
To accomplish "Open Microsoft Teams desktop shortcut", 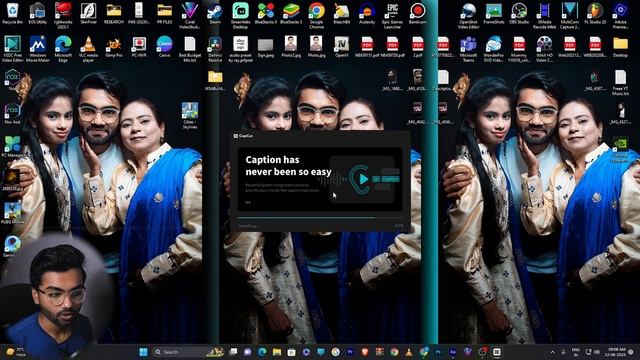I will (468, 49).
